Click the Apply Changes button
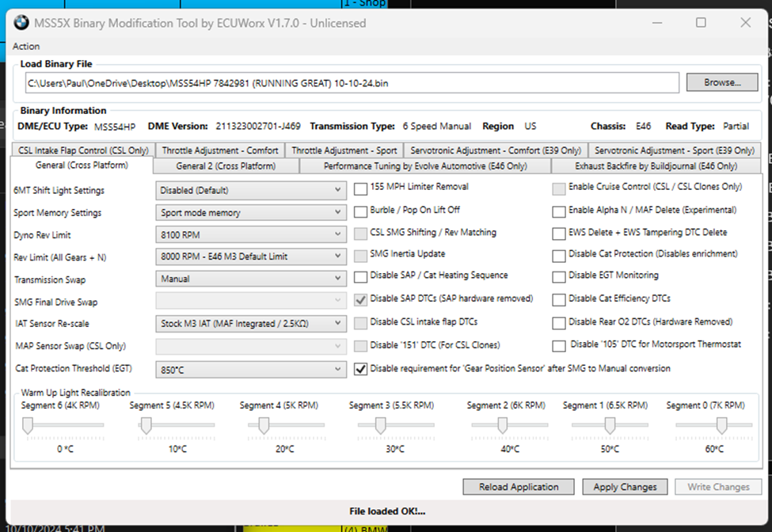The height and width of the screenshot is (532, 772). 625,487
